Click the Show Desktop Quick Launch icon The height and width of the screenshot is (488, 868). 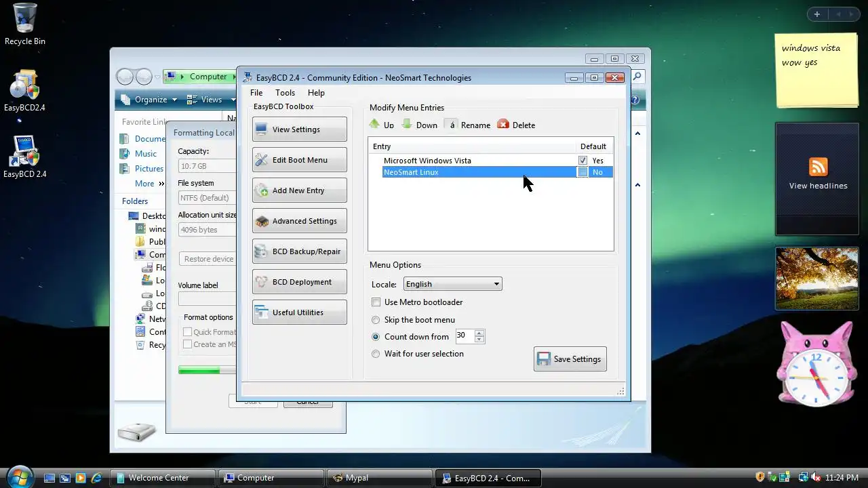point(49,478)
